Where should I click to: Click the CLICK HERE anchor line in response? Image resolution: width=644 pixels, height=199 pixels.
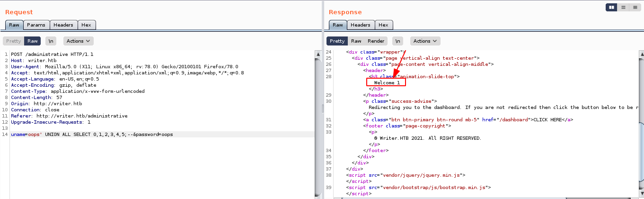(469, 119)
